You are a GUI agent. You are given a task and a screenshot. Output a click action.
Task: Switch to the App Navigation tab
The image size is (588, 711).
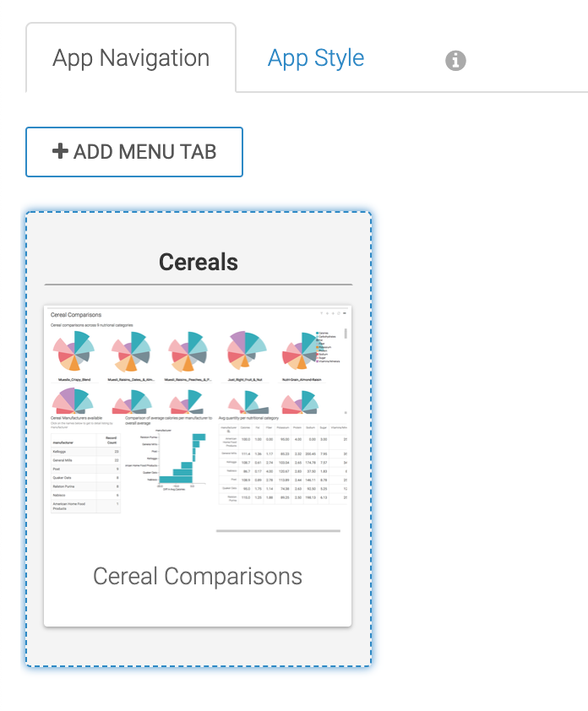point(131,58)
